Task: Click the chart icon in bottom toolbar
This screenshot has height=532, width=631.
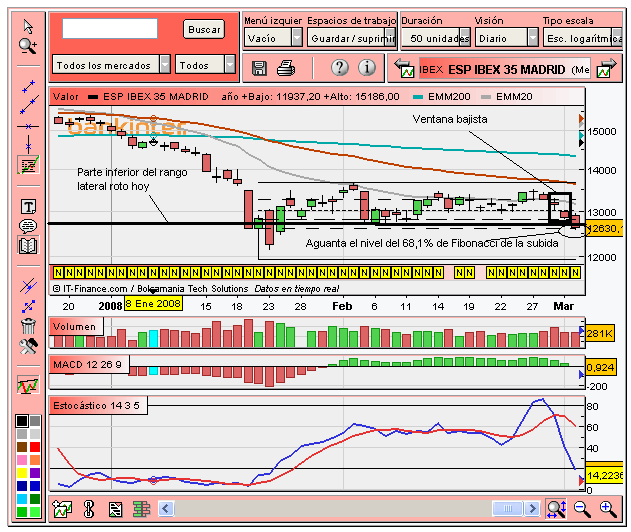Action: click(x=62, y=509)
